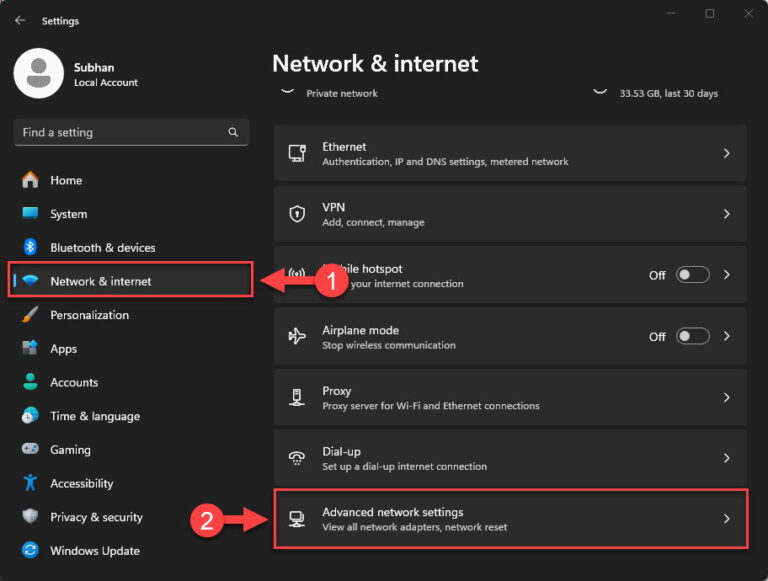Click the Privacy & security shield icon
Viewport: 768px width, 581px height.
(30, 516)
